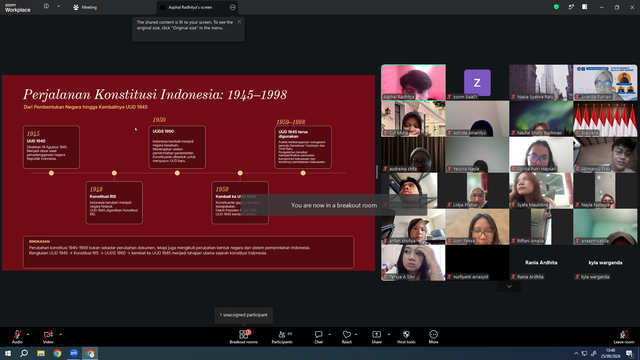Select Aqshal Radhitya video thumbnail

click(413, 82)
